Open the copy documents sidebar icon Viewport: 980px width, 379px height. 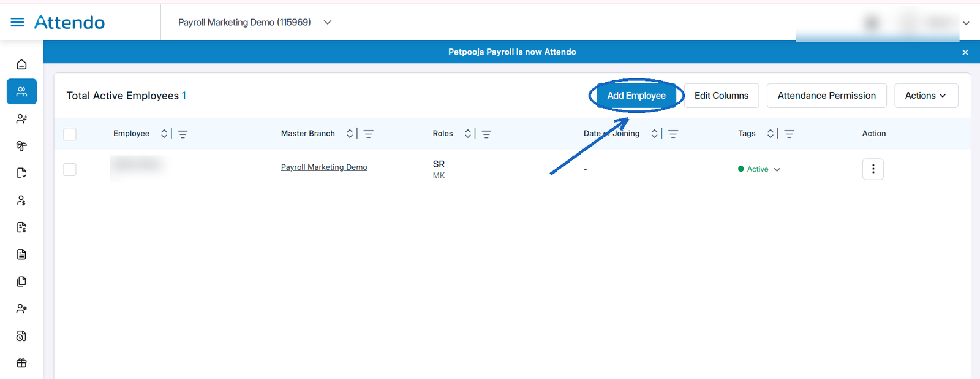[x=21, y=281]
